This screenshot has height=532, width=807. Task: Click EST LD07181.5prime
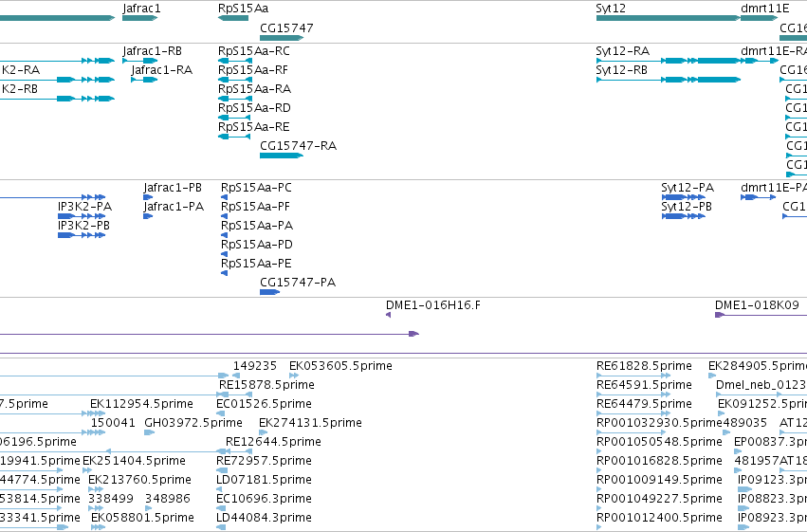tap(221, 489)
